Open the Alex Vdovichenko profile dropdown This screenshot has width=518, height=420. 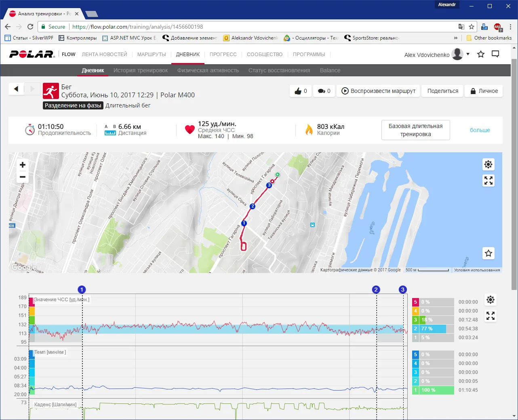coord(468,54)
